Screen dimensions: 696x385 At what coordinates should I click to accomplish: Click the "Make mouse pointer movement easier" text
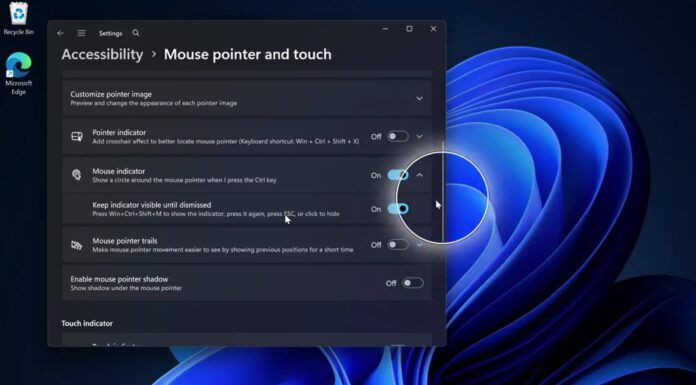pyautogui.click(x=223, y=250)
